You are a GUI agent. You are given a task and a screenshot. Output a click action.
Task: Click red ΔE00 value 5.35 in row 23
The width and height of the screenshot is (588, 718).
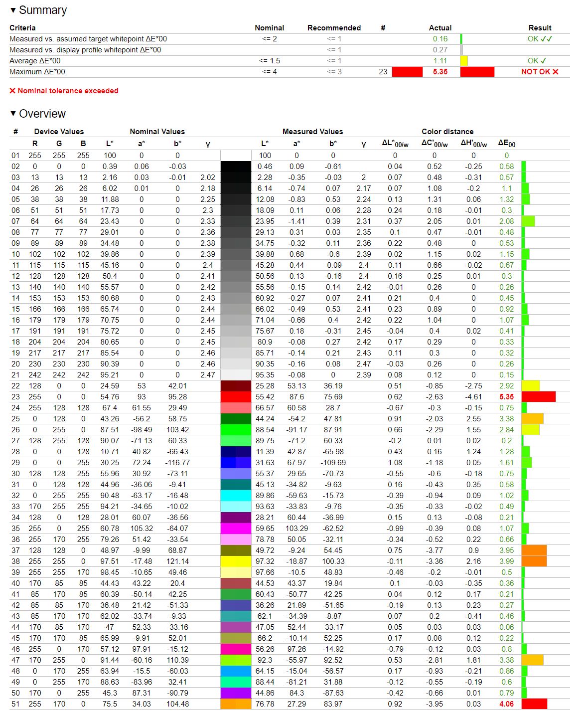pyautogui.click(x=507, y=397)
